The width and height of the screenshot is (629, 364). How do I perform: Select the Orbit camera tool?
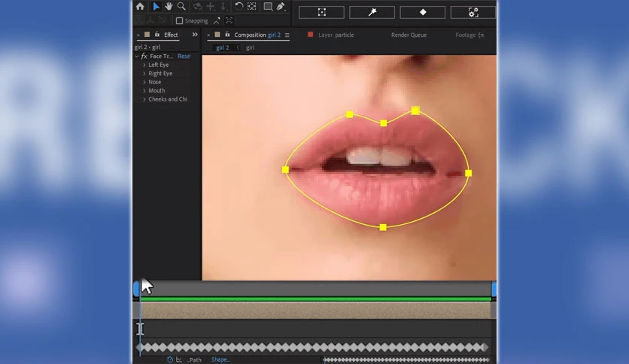click(197, 7)
